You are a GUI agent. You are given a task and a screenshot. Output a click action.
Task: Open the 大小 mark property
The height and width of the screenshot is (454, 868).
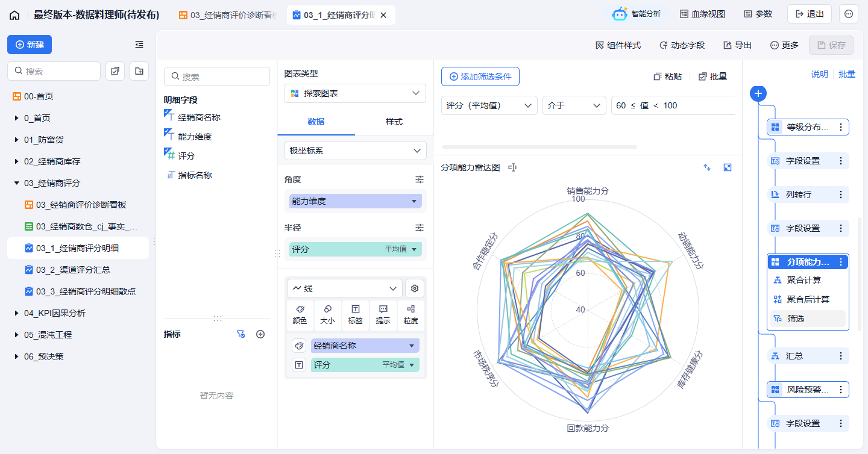(328, 315)
